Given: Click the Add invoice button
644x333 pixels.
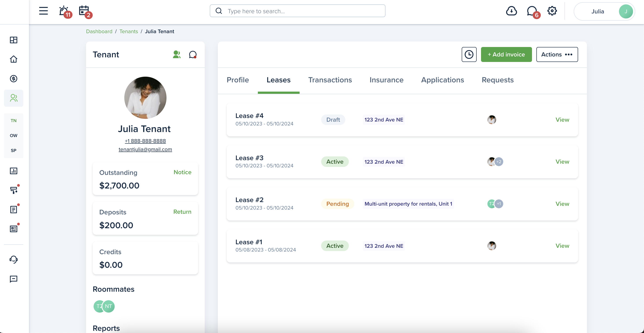Looking at the screenshot, I should tap(506, 54).
